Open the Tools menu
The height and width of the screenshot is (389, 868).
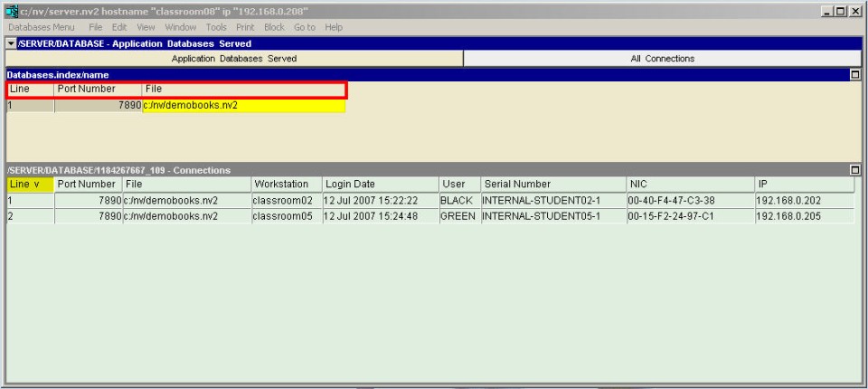point(216,28)
